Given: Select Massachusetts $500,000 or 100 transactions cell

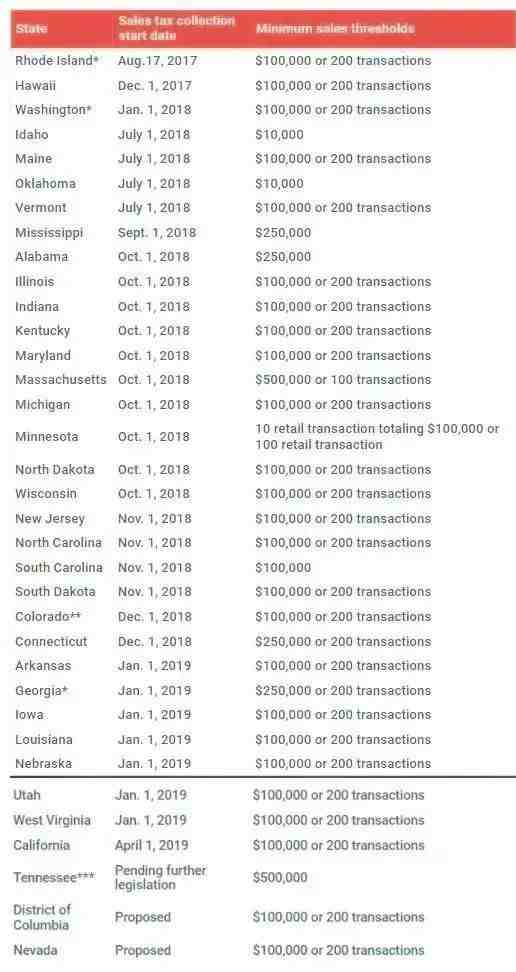Looking at the screenshot, I should (343, 380).
